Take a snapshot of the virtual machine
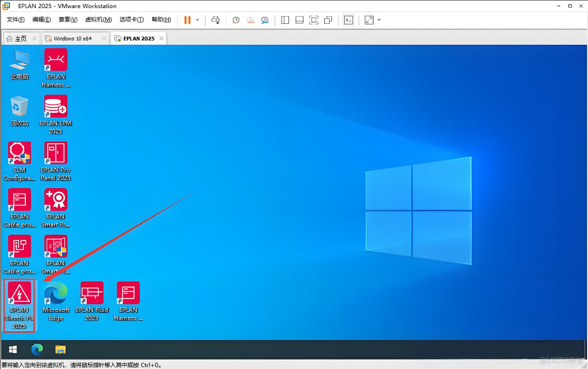The height and width of the screenshot is (369, 588). click(235, 20)
